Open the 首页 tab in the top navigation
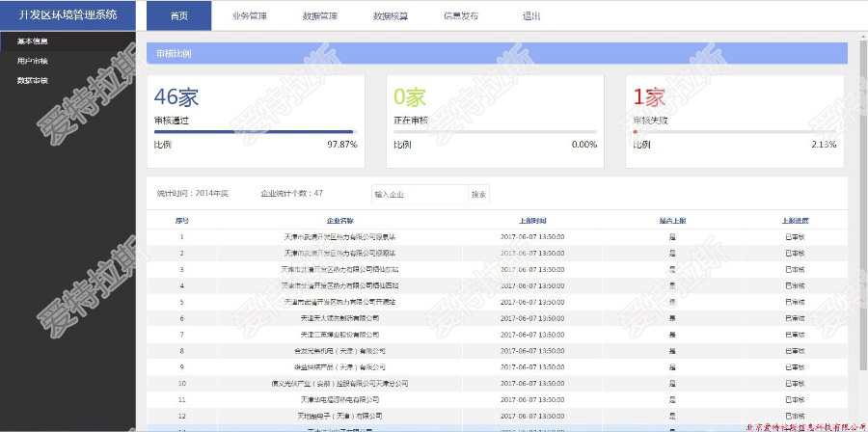868x432 pixels. 179,16
